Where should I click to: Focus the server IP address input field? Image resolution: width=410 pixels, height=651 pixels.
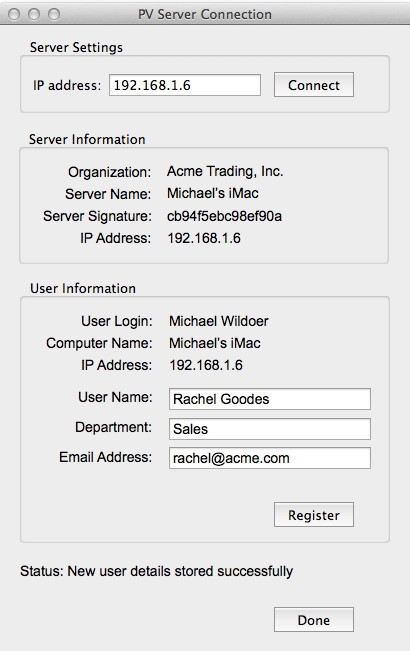[x=185, y=85]
